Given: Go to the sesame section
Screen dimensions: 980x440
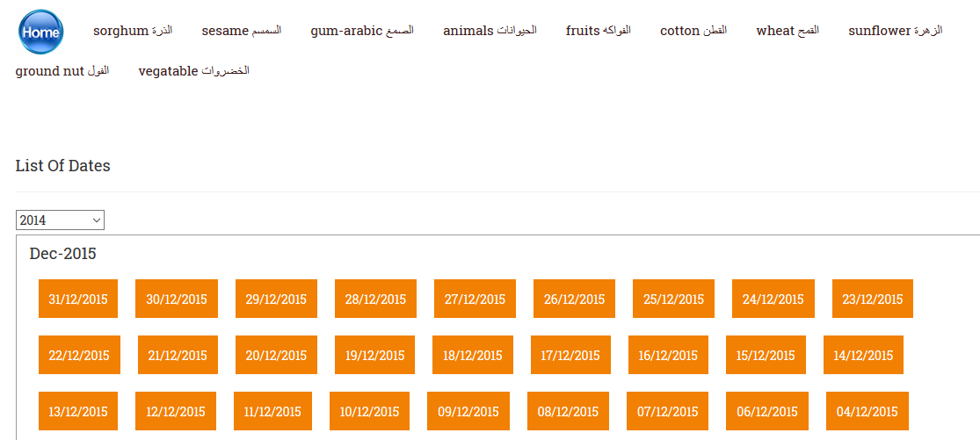Looking at the screenshot, I should click(x=241, y=31).
